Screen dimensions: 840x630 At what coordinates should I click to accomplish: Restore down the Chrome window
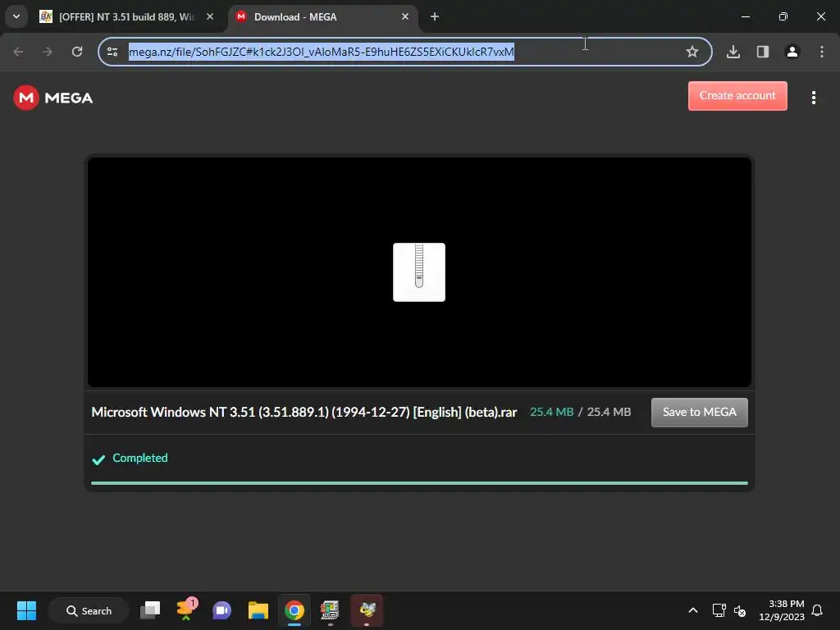[x=783, y=16]
